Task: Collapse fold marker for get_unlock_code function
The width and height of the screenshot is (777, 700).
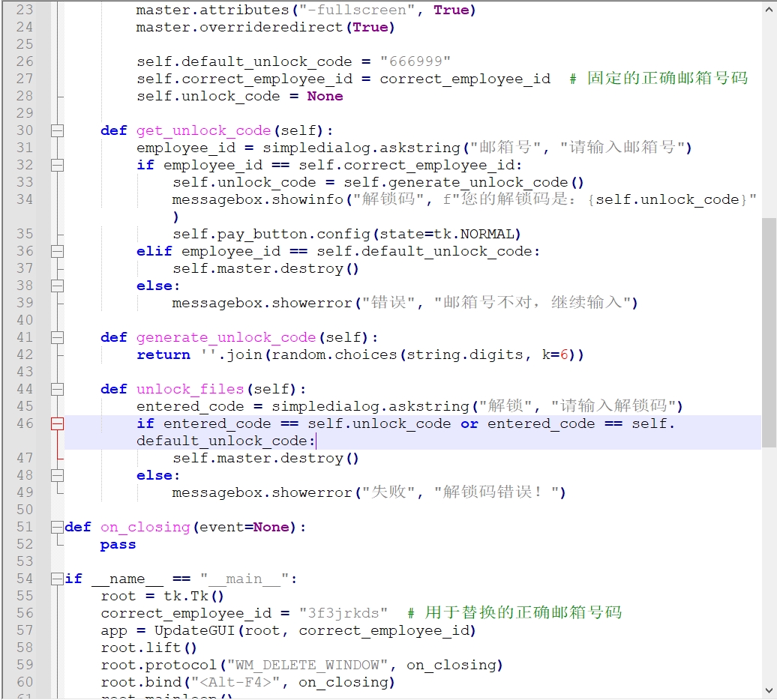Action: tap(58, 130)
